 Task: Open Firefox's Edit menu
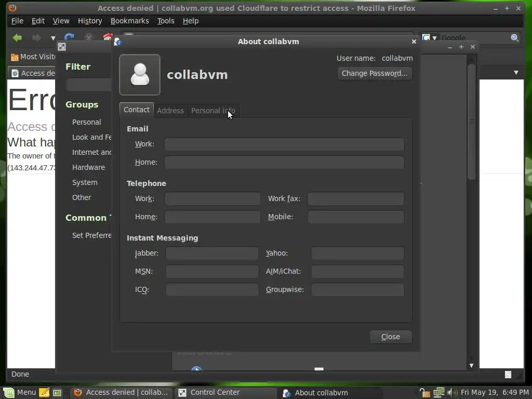coord(38,21)
